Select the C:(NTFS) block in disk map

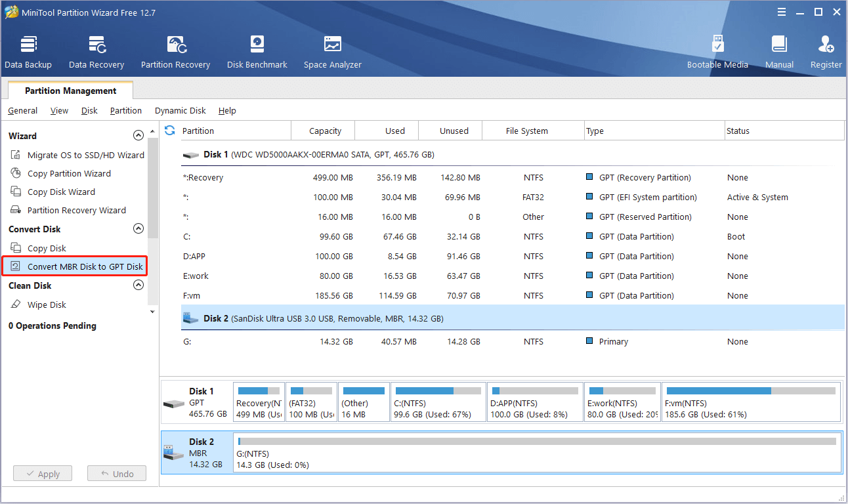click(438, 402)
